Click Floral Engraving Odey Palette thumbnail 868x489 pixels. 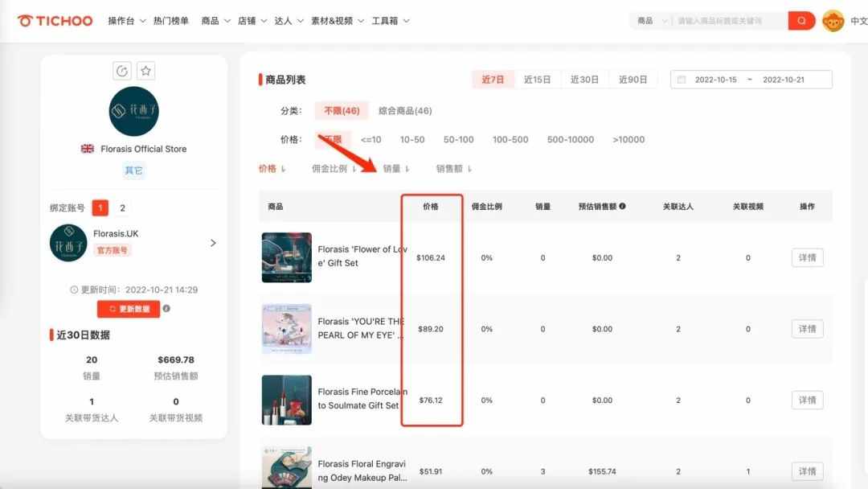(x=287, y=467)
